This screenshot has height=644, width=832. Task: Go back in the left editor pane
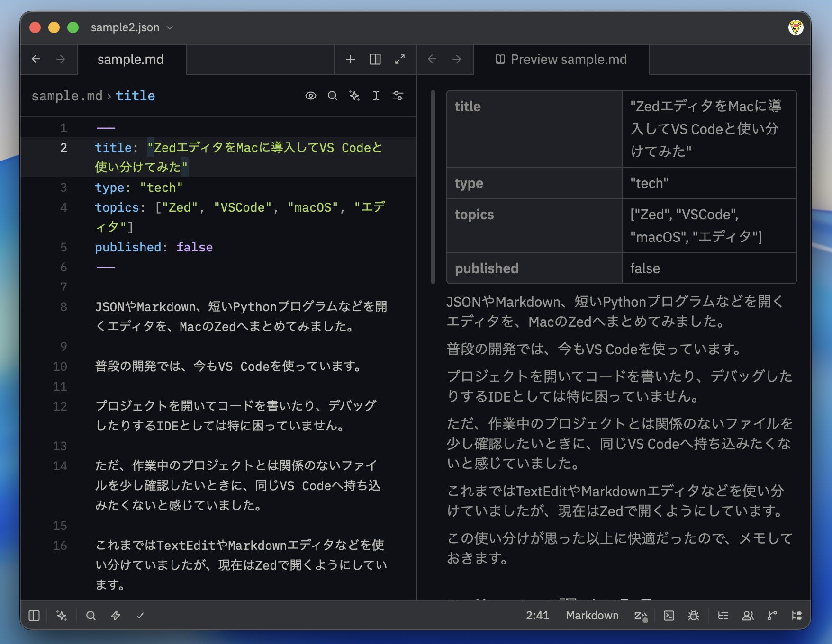click(36, 59)
